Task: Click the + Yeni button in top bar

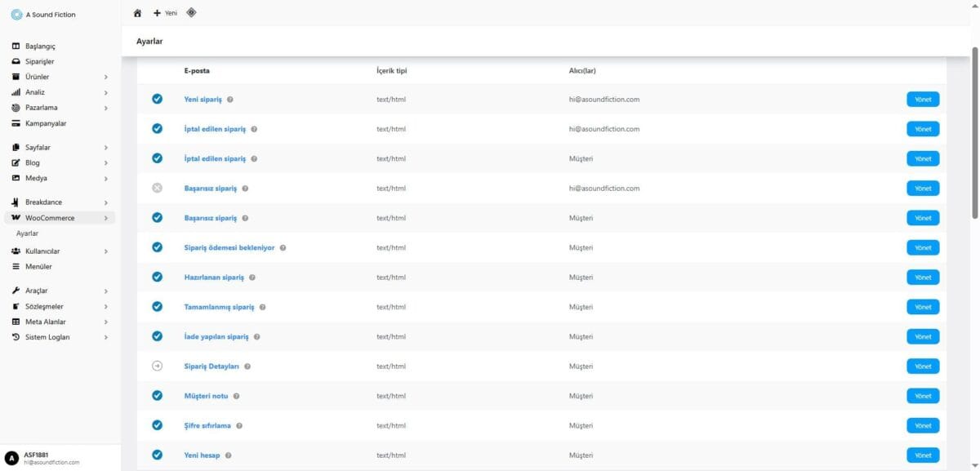Action: click(165, 13)
